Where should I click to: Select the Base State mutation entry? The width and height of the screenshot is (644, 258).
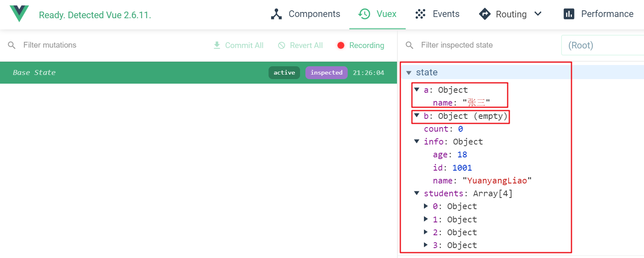click(124, 72)
